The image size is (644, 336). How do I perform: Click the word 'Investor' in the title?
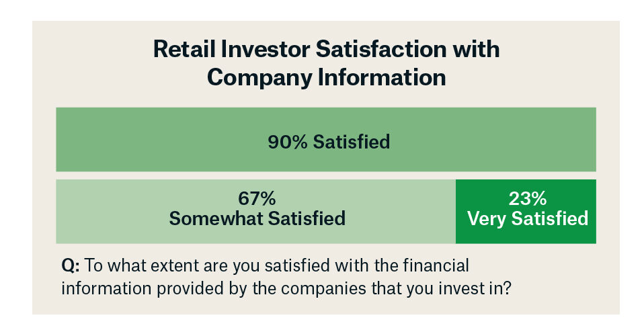pyautogui.click(x=266, y=49)
